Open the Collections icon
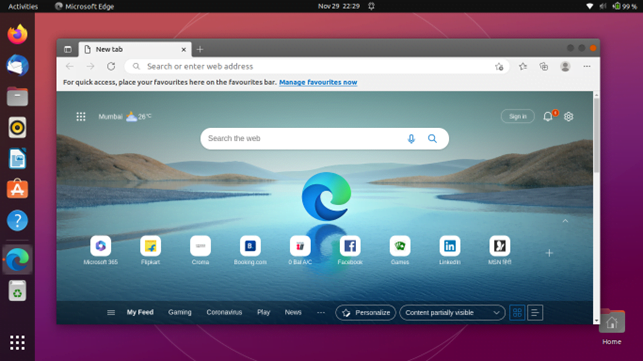 [544, 66]
